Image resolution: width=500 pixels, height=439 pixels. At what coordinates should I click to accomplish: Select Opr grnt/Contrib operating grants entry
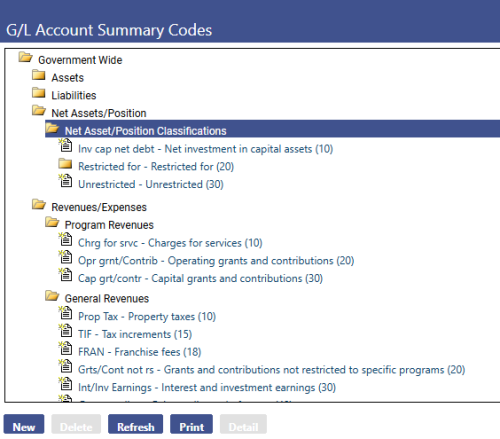pyautogui.click(x=216, y=261)
